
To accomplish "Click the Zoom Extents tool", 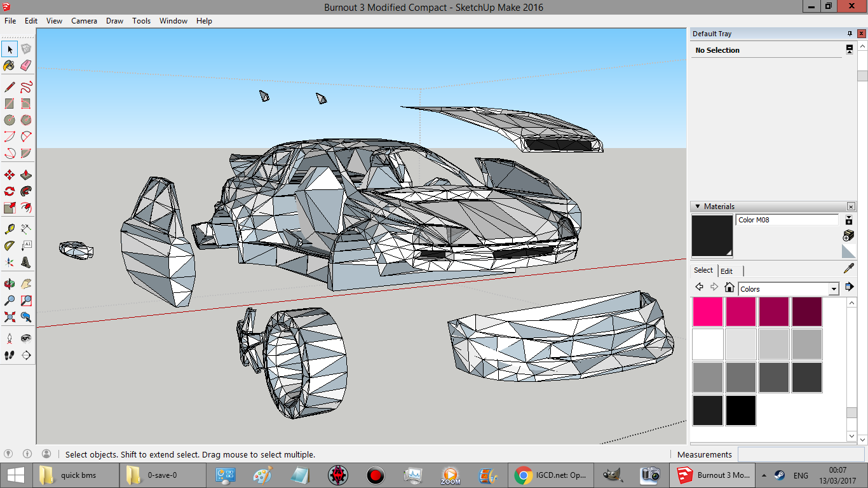I will [x=10, y=316].
